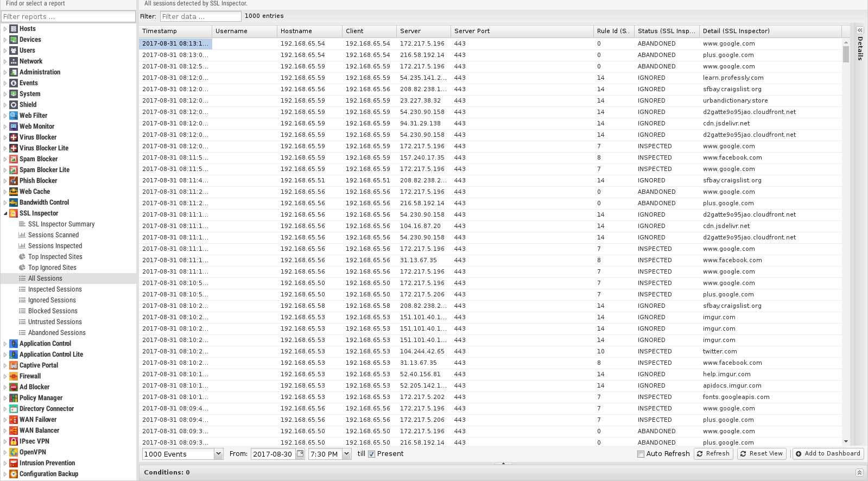Click the OpenVPN icon in sidebar

(14, 452)
